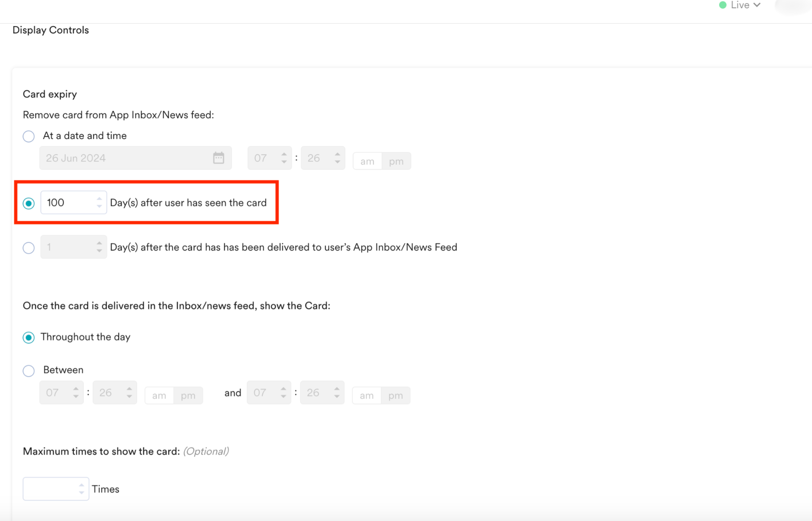The width and height of the screenshot is (812, 521).
Task: Click the delivered days input showing 1
Action: [x=73, y=247]
